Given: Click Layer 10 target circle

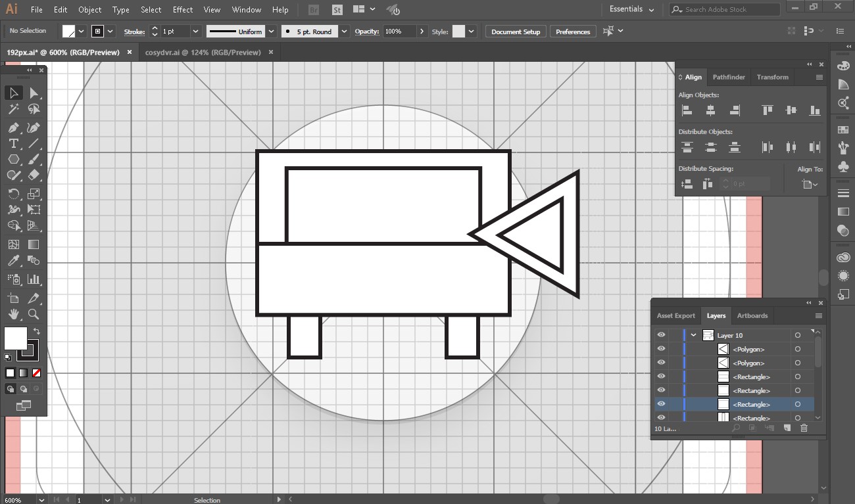Looking at the screenshot, I should [798, 335].
